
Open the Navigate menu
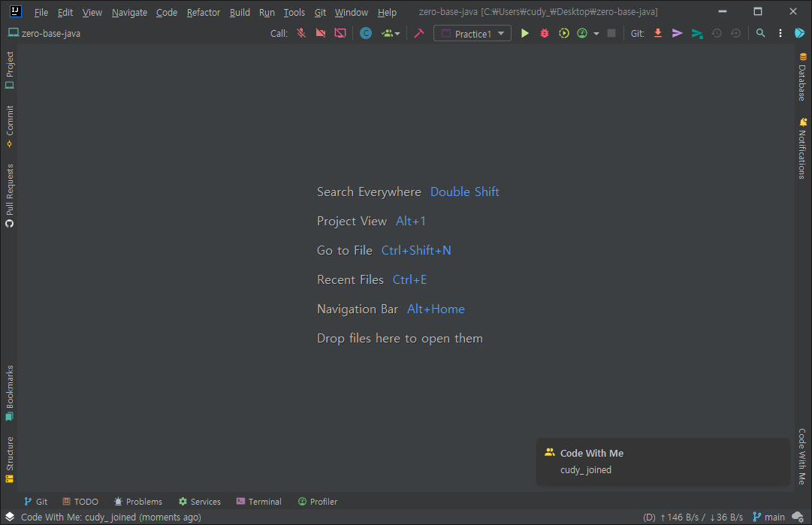tap(129, 12)
